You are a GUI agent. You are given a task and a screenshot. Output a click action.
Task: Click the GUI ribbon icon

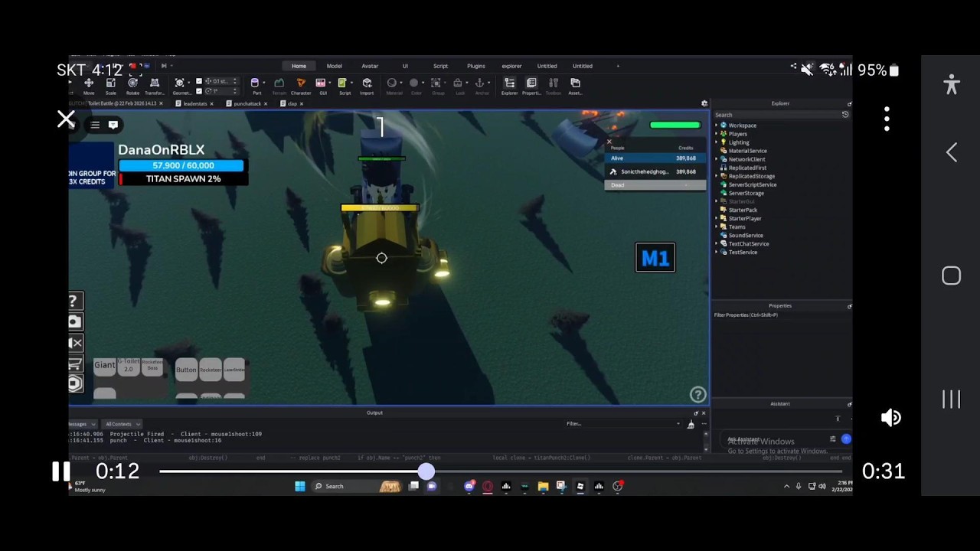322,86
